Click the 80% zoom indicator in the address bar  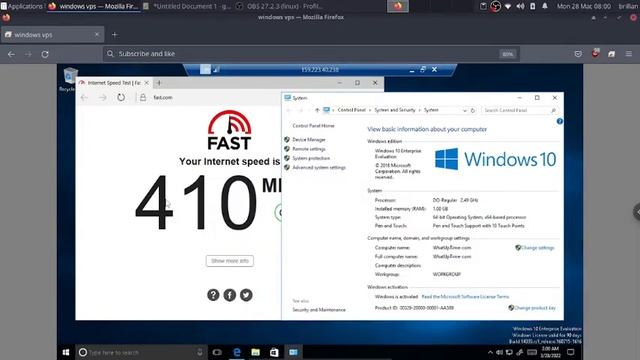pyautogui.click(x=507, y=54)
